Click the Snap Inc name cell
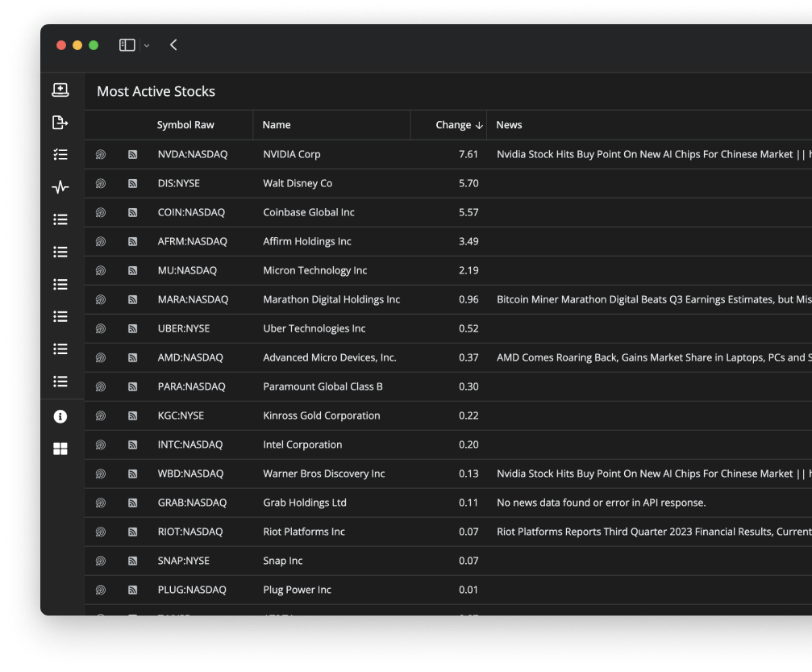 (x=283, y=561)
